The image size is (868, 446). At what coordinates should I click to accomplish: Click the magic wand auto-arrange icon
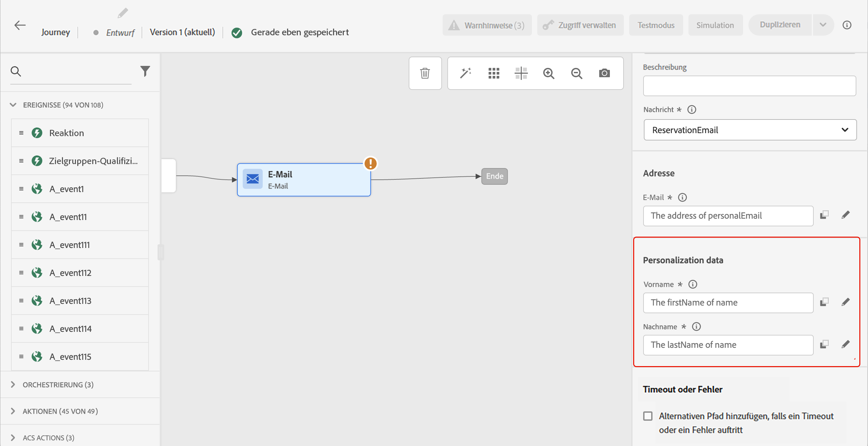pyautogui.click(x=465, y=73)
